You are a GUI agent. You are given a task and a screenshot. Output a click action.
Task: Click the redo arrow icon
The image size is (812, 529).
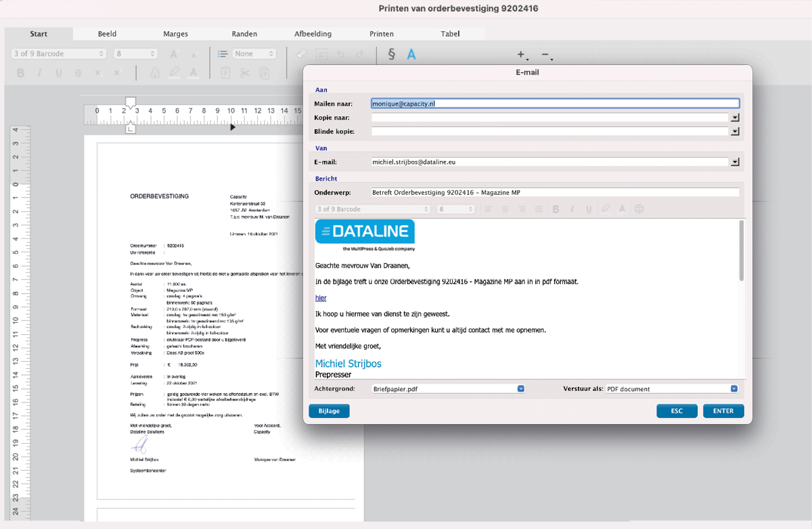(x=359, y=54)
